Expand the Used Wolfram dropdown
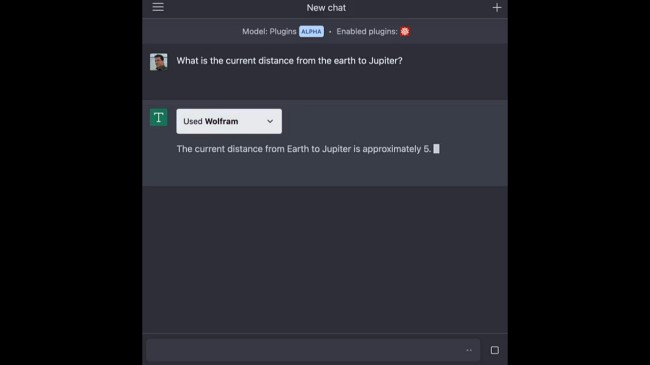The image size is (650, 365). [x=229, y=121]
